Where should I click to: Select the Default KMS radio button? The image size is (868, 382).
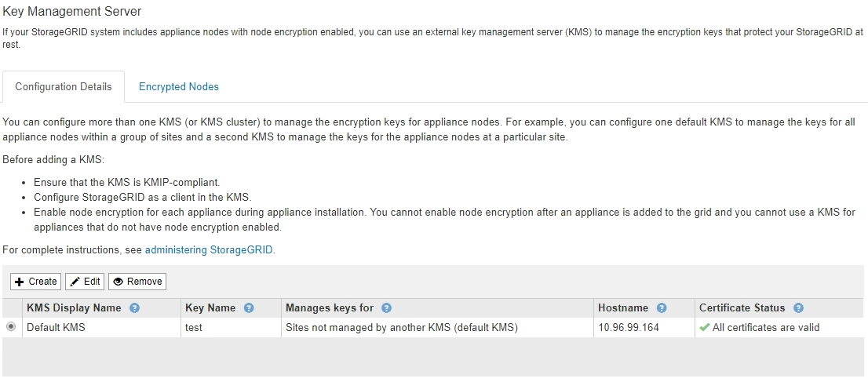(x=11, y=328)
